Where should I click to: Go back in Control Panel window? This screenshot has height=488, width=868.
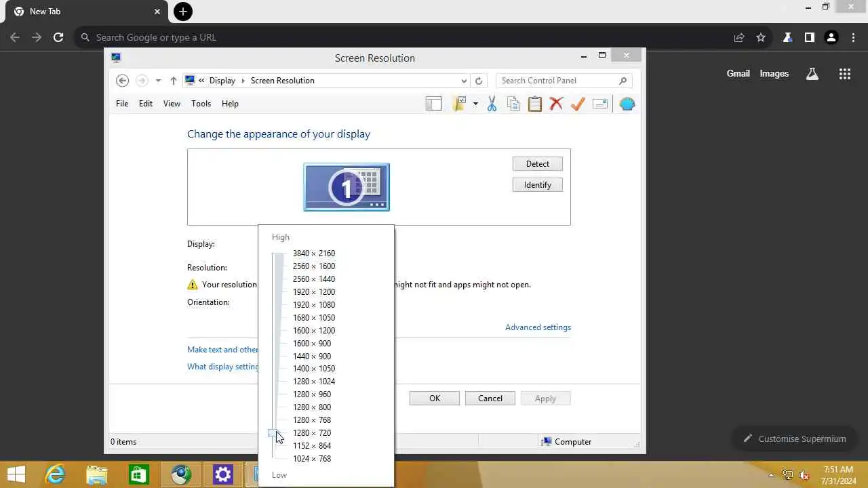click(122, 81)
